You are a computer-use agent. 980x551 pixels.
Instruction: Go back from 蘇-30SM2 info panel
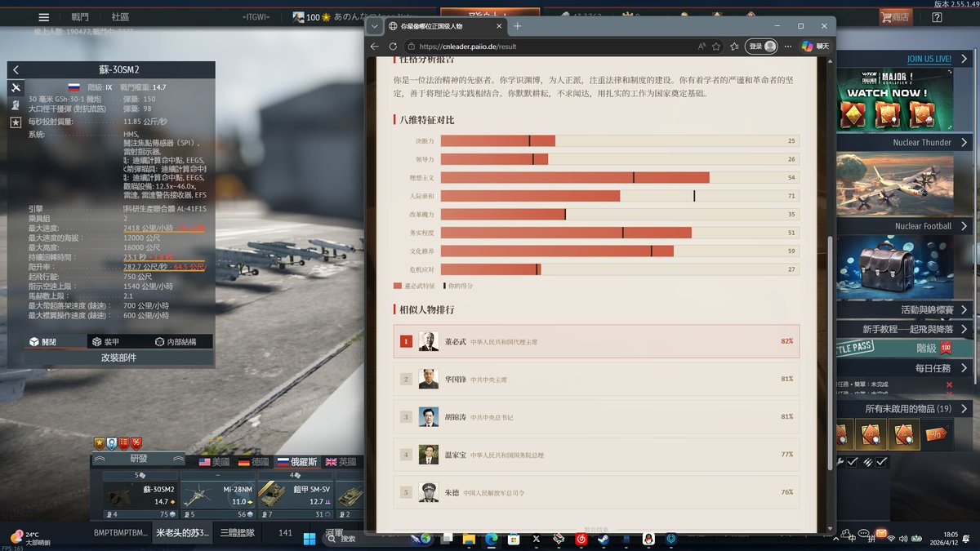(x=16, y=70)
